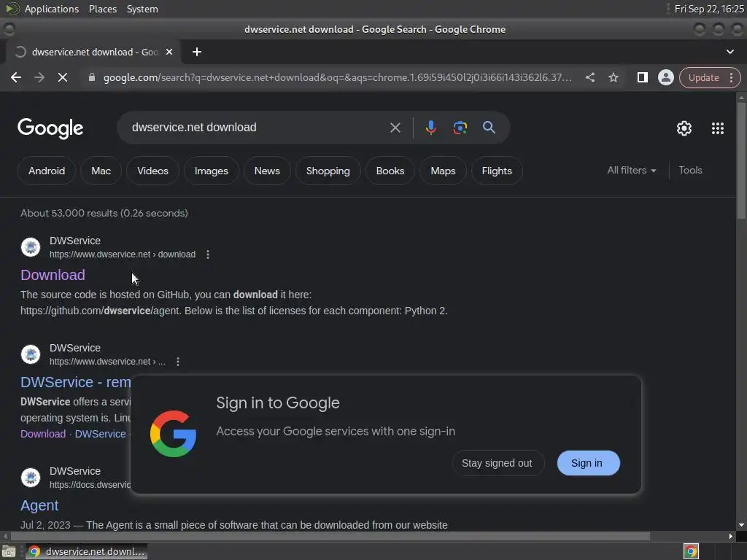Open tab search chevron at top right
This screenshot has width=747, height=560.
click(x=729, y=52)
